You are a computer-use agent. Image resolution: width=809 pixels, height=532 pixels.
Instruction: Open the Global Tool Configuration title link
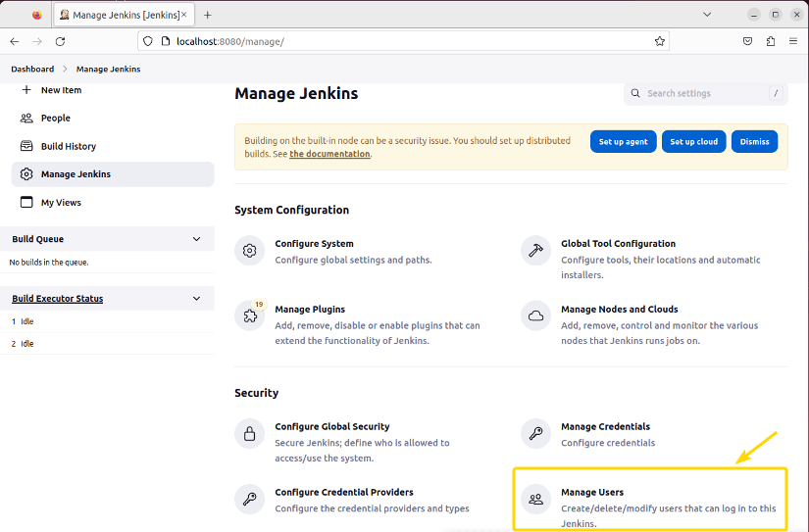pos(618,244)
